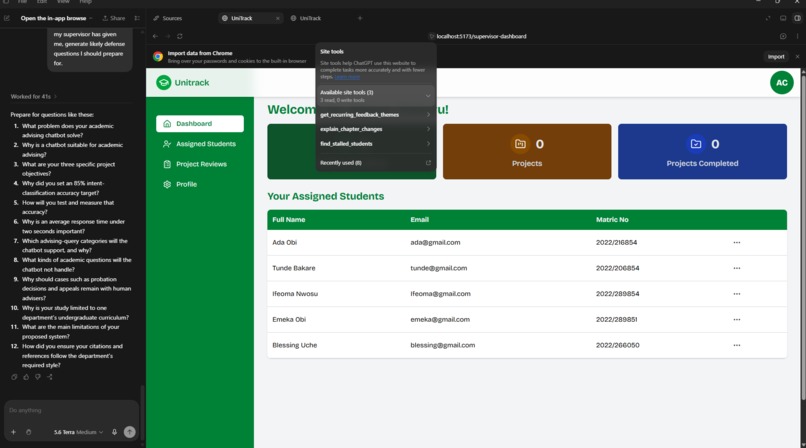The width and height of the screenshot is (806, 448).
Task: Expand the find_stalled_students tool
Action: click(x=375, y=144)
